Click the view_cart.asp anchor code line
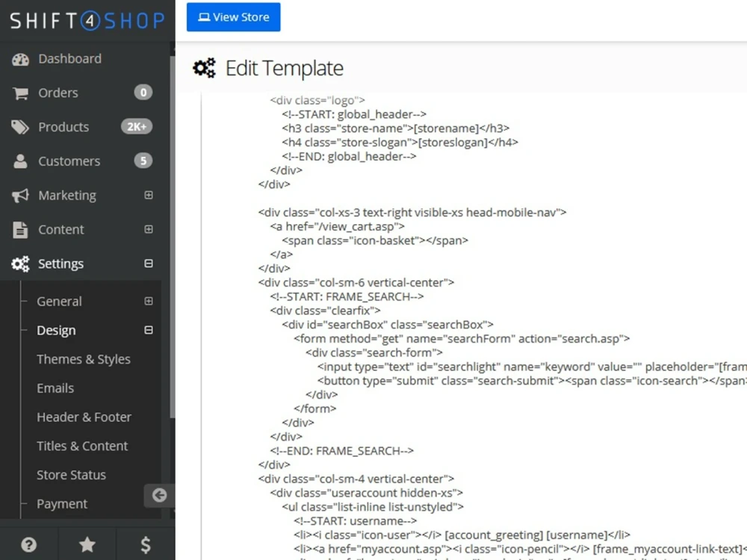The width and height of the screenshot is (747, 560). point(338,227)
